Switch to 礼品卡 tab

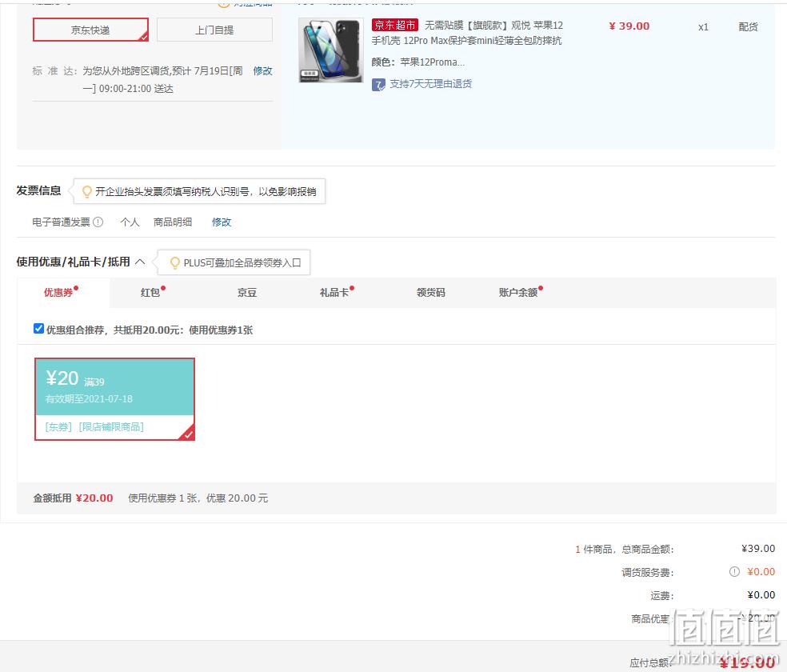pos(334,292)
